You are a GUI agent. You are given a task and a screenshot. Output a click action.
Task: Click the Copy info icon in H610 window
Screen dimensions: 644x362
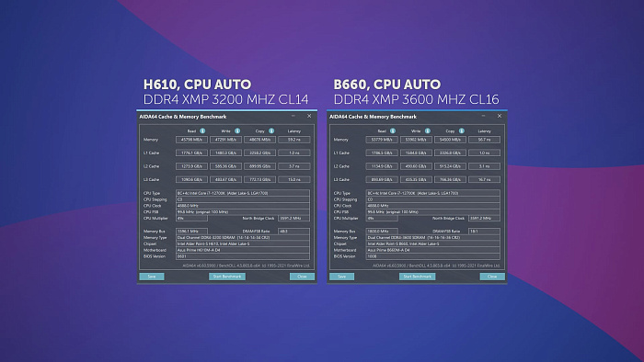[x=271, y=130]
